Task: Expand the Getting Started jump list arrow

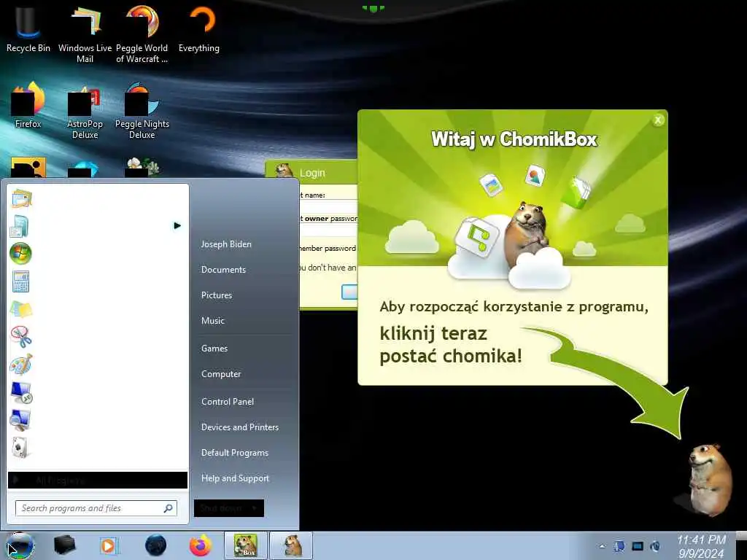Action: pyautogui.click(x=177, y=226)
